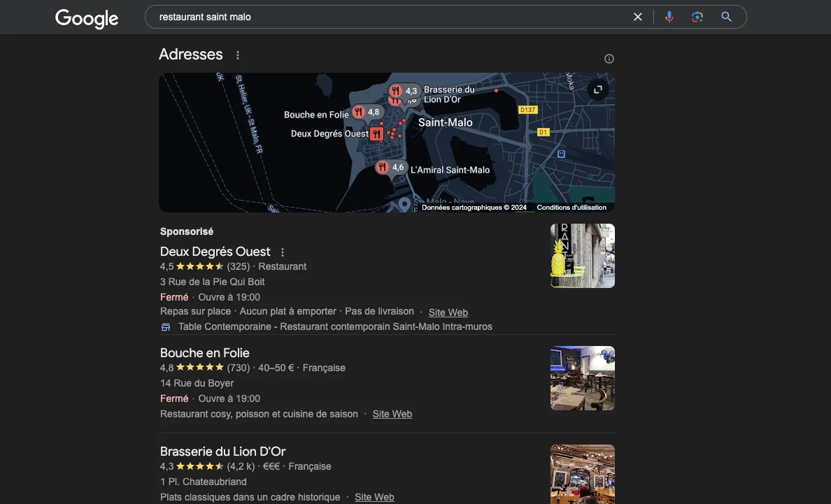Click the train station icon on map
Image resolution: width=831 pixels, height=504 pixels.
coord(561,154)
